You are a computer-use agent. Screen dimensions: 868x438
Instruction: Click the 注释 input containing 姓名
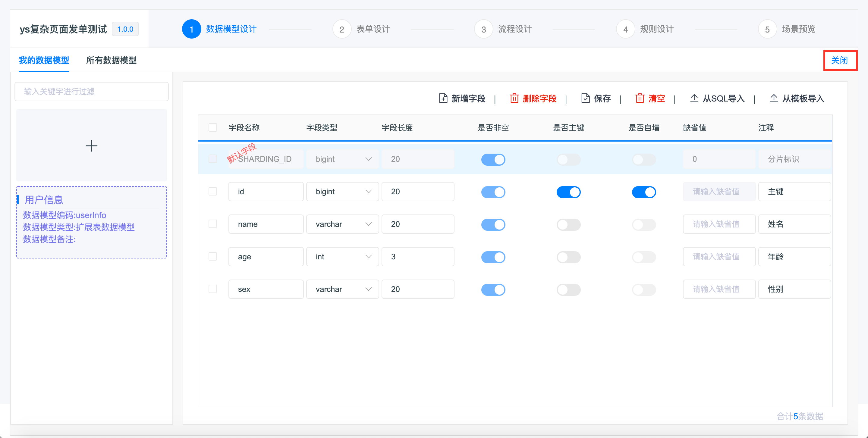point(794,224)
